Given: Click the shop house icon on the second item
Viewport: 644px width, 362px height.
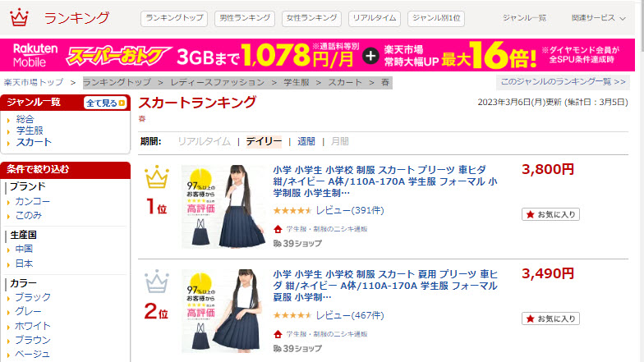Looking at the screenshot, I should (x=278, y=334).
